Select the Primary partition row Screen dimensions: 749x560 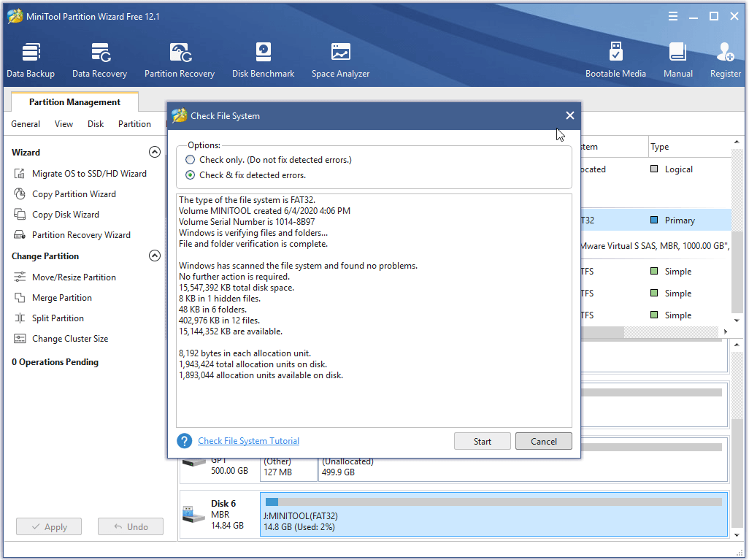tap(656, 220)
